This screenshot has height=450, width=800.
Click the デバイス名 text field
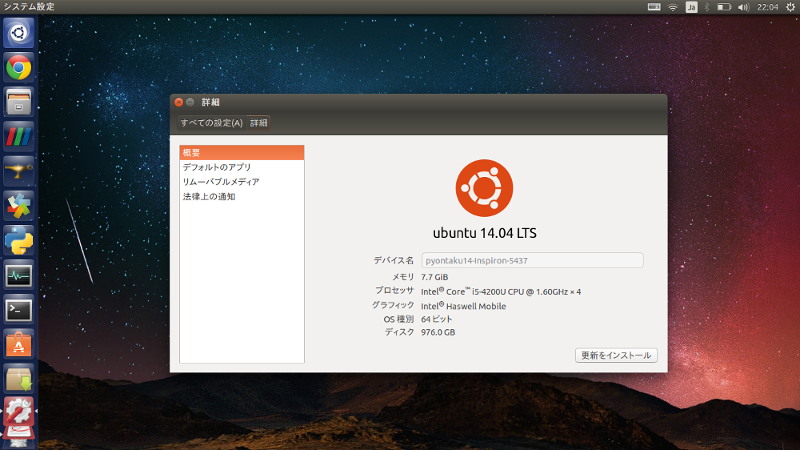coord(531,260)
